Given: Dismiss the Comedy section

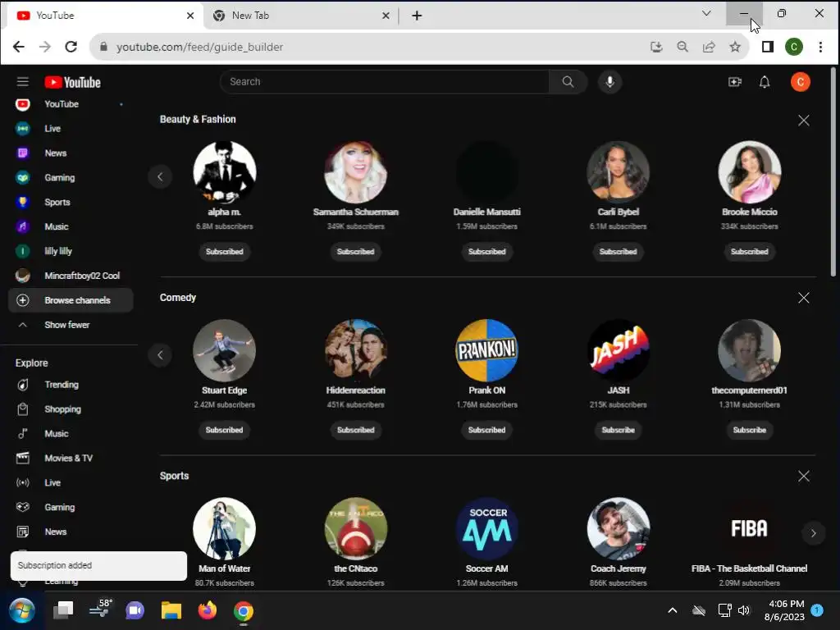Looking at the screenshot, I should (804, 298).
